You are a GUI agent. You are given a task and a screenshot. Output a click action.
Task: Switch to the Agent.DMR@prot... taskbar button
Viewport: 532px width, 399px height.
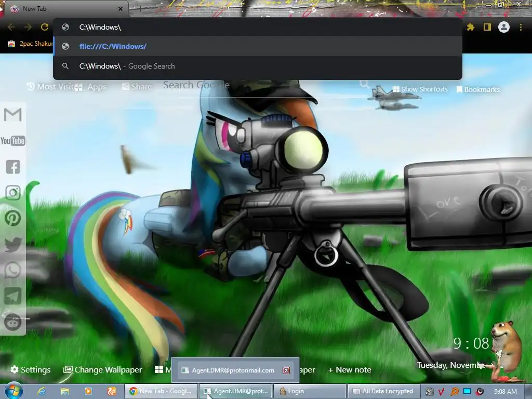tap(236, 391)
